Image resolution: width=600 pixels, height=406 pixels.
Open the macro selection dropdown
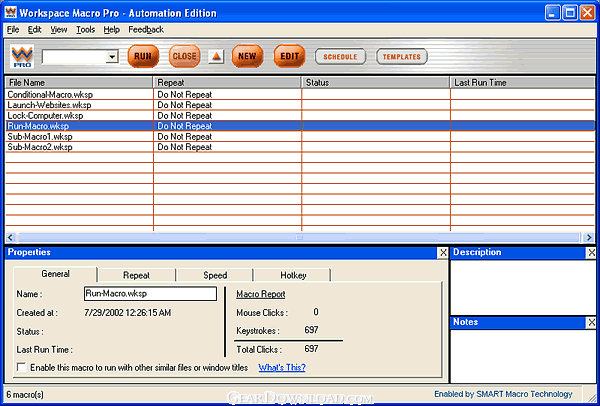pyautogui.click(x=112, y=57)
